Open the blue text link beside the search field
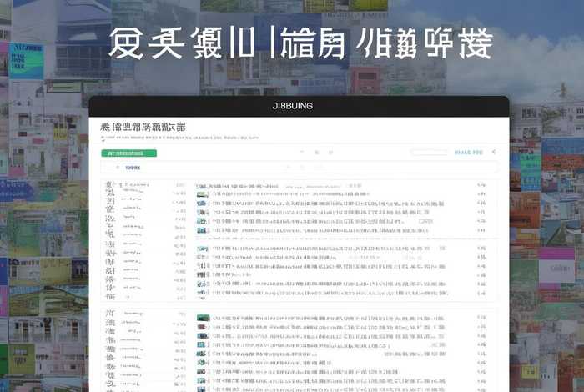Image resolution: width=584 pixels, height=392 pixels. click(468, 153)
